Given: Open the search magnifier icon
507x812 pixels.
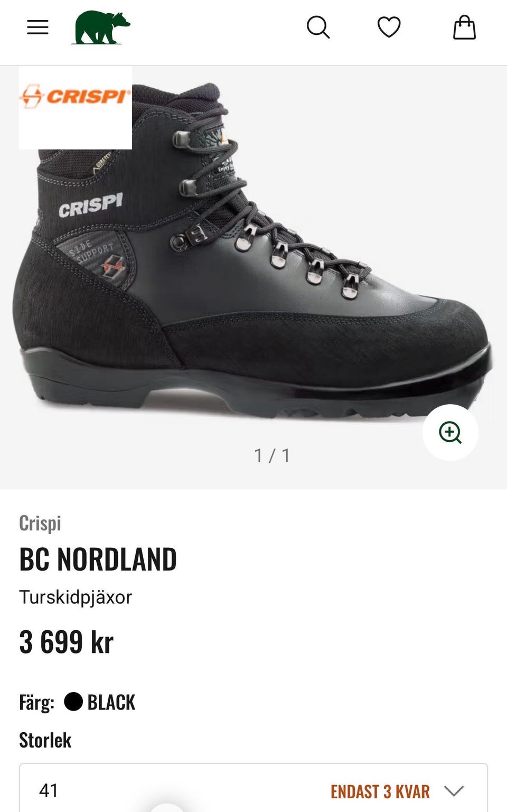Looking at the screenshot, I should (318, 27).
